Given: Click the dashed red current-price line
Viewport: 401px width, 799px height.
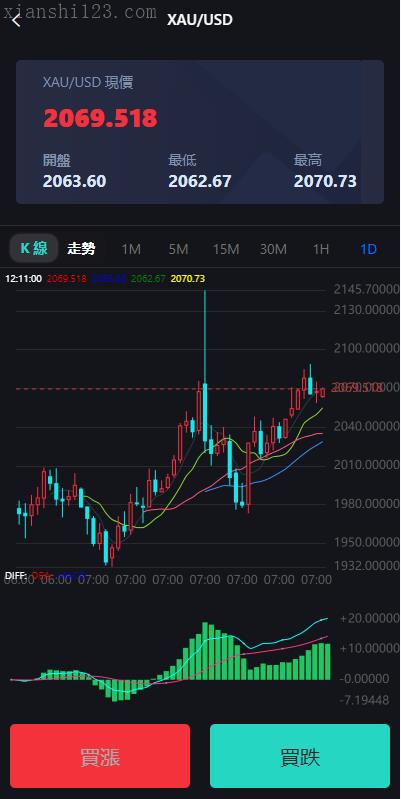Looking at the screenshot, I should coord(170,389).
